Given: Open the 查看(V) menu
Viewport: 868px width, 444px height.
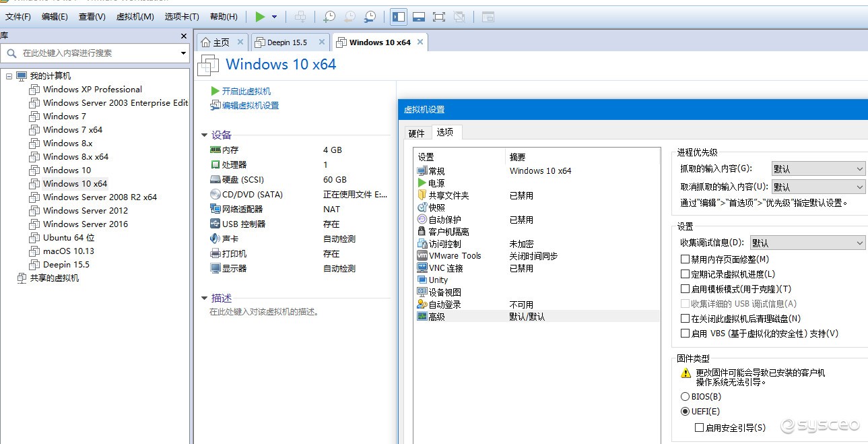Looking at the screenshot, I should (92, 17).
